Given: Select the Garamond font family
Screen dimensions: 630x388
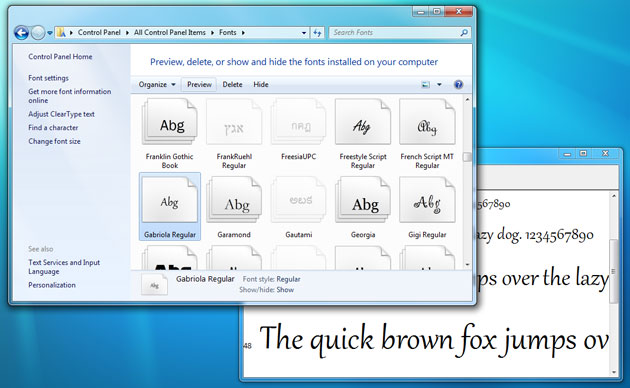Looking at the screenshot, I should click(x=234, y=207).
